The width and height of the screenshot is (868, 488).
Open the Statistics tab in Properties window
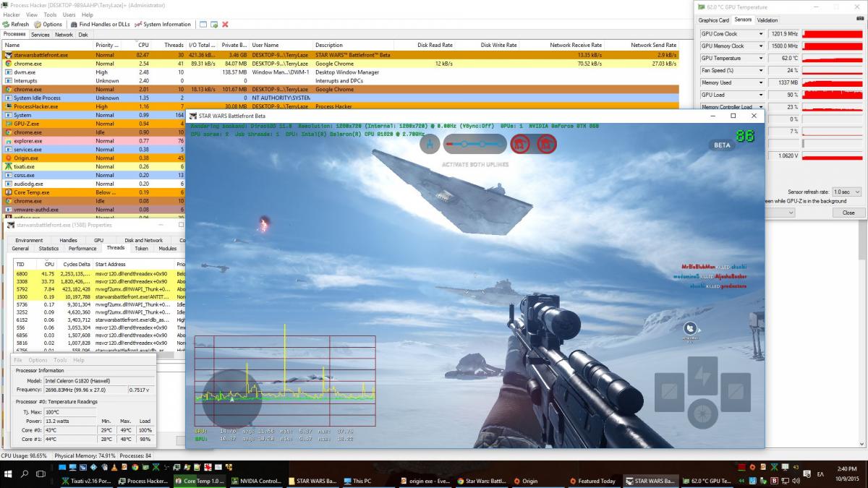(48, 248)
